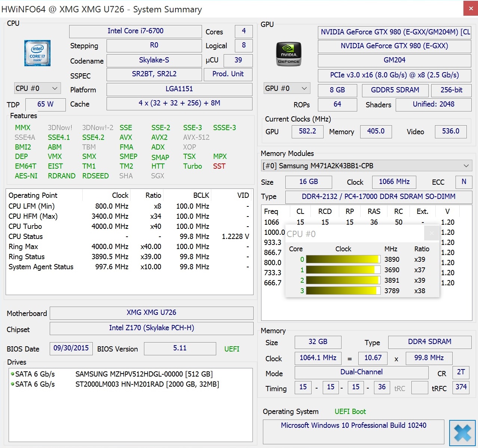Image resolution: width=478 pixels, height=448 pixels.
Task: Click the 65 W TDP value
Action: click(45, 104)
